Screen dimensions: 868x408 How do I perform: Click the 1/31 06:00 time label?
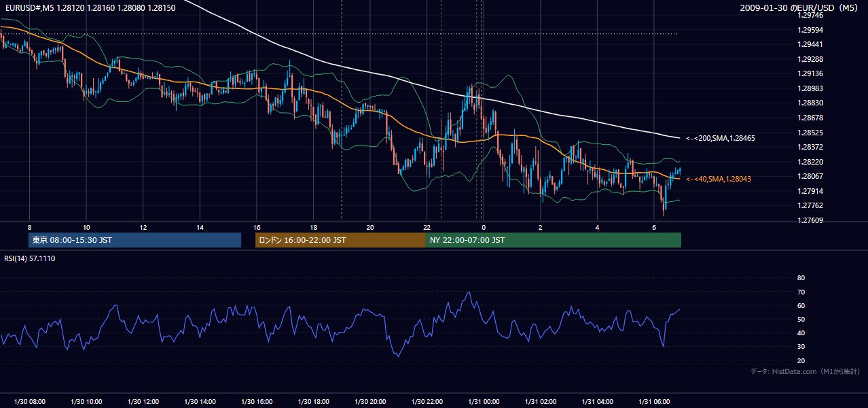coord(653,402)
